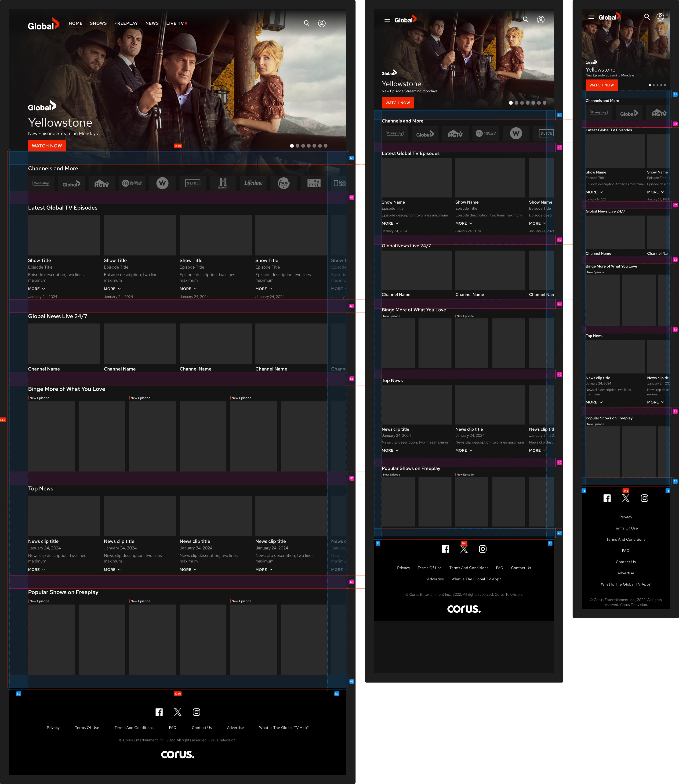Viewport: 679px width, 784px height.
Task: Open the Privacy link in desktop footer
Action: tap(53, 728)
